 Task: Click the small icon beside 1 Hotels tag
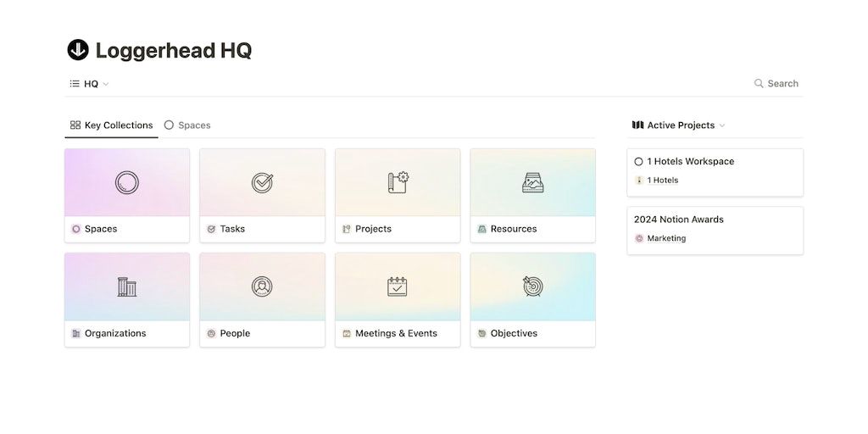click(x=639, y=180)
